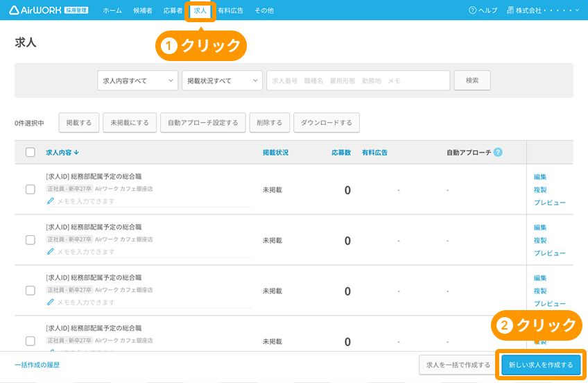Click the company building icon
The height and width of the screenshot is (383, 588).
pyautogui.click(x=510, y=10)
